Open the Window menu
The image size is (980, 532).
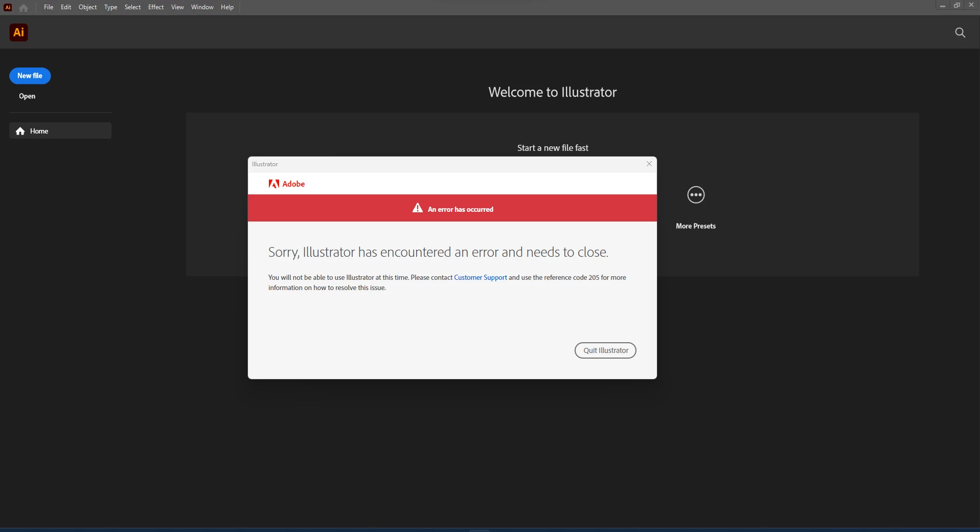[202, 7]
